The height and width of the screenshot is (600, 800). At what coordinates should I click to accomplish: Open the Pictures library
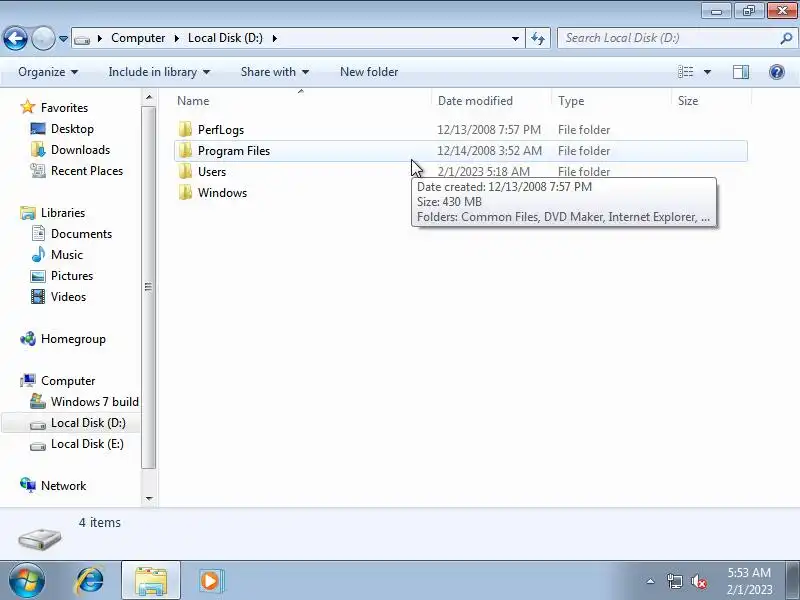point(71,276)
